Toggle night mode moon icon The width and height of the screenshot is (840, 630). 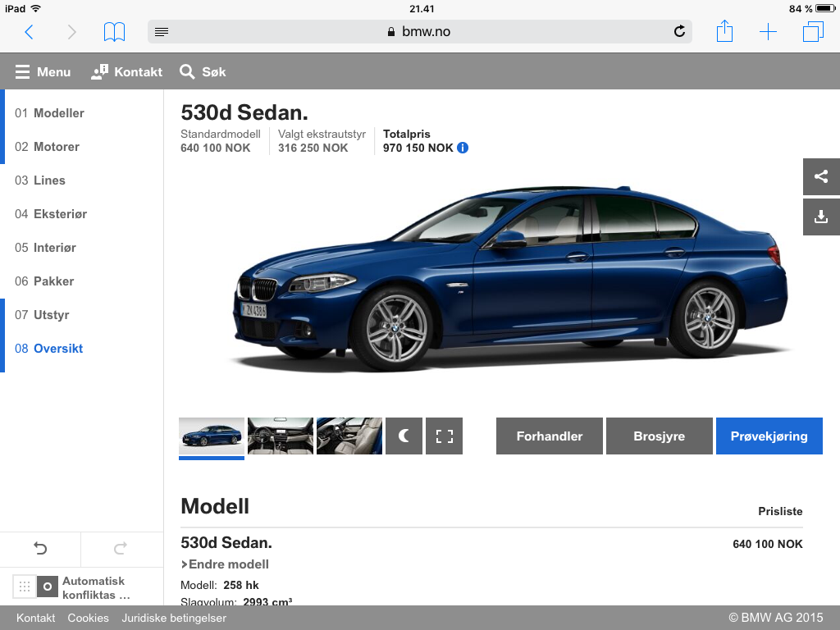(404, 436)
